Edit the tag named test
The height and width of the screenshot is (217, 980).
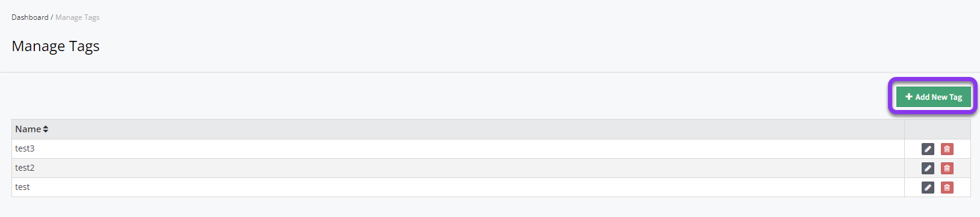928,188
